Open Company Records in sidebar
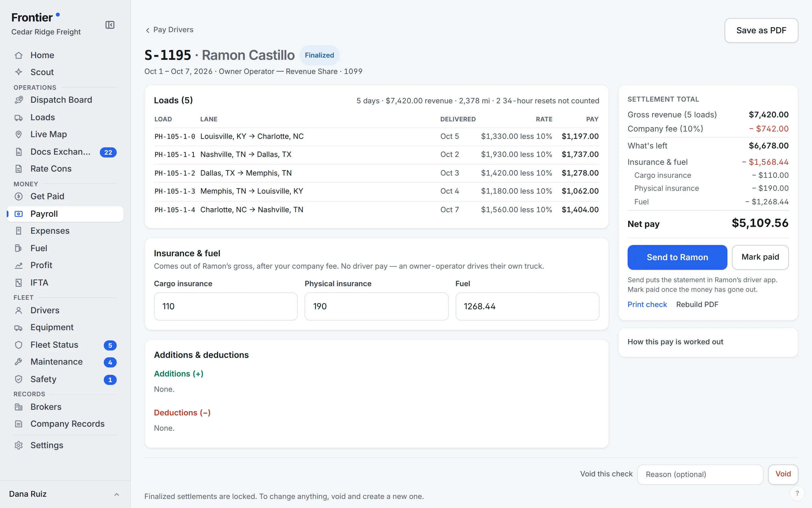 pos(65,424)
